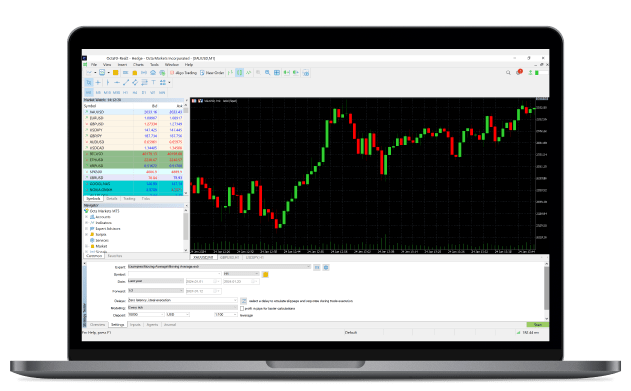Click the zoom in magnifier icon
Viewport: 631px width, 391px height.
click(x=267, y=73)
